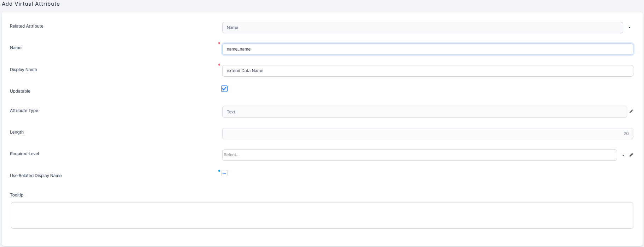
Task: Click inside the Tooltip text area
Action: (322, 215)
